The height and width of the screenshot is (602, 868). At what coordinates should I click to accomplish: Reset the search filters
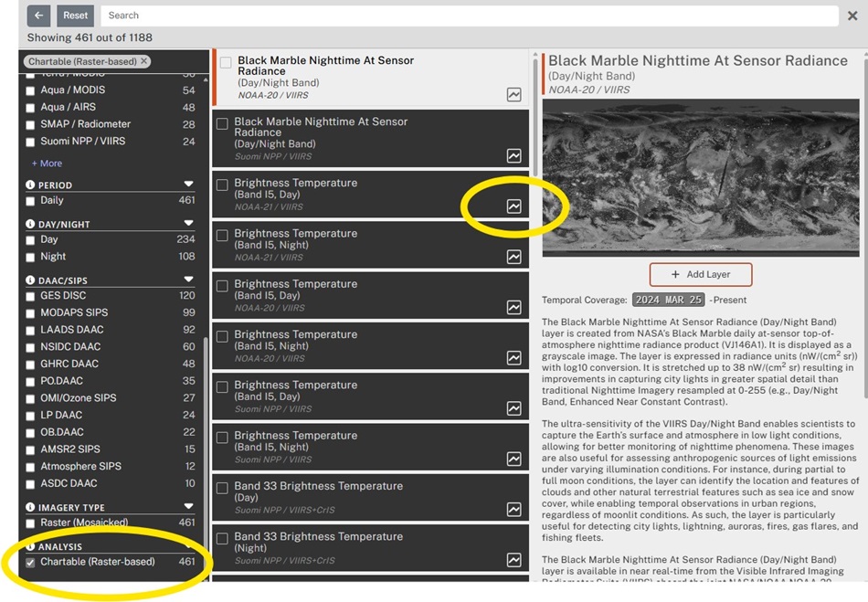(x=75, y=16)
